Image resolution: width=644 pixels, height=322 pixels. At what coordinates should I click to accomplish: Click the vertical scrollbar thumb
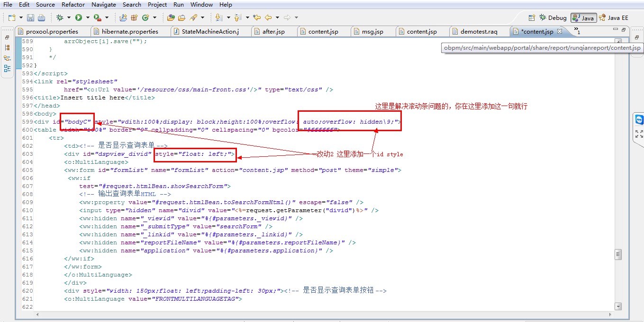pos(618,254)
